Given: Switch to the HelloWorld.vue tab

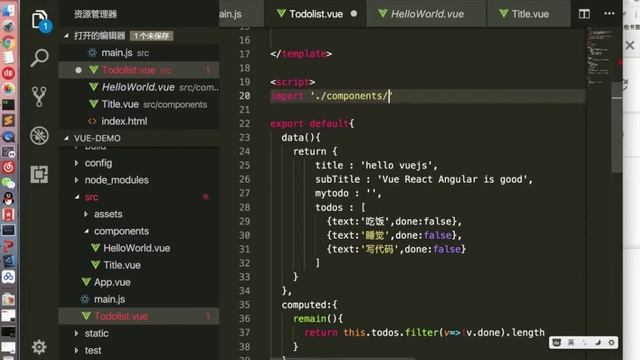Looking at the screenshot, I should [x=427, y=14].
